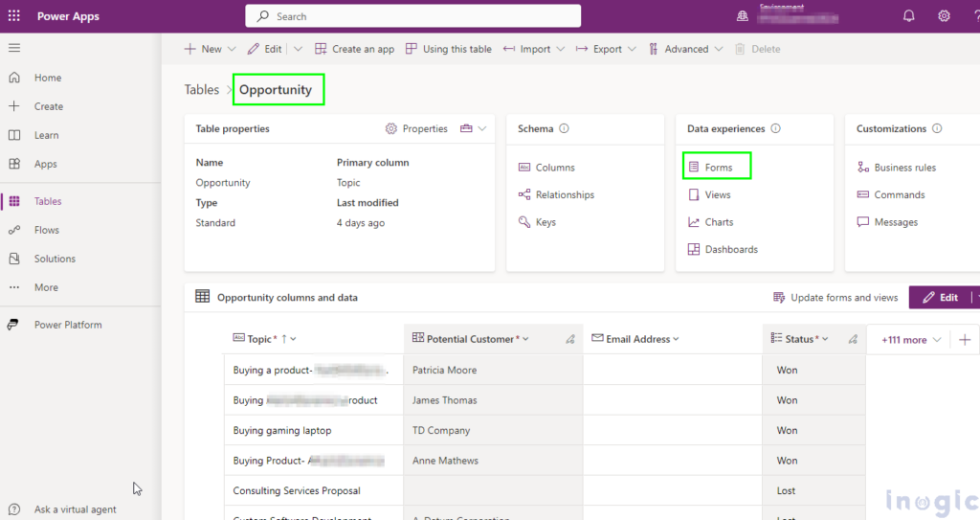Click the purple Edit button

point(940,297)
